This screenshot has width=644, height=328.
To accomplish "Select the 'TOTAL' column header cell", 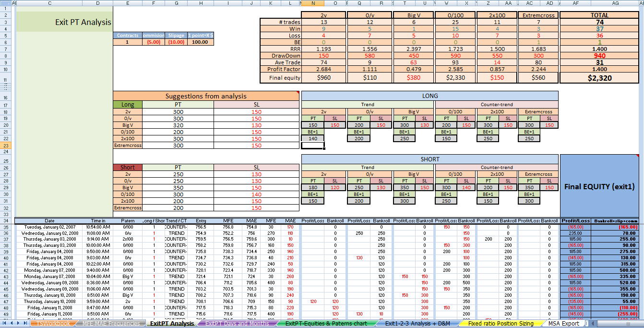I will 599,15.
